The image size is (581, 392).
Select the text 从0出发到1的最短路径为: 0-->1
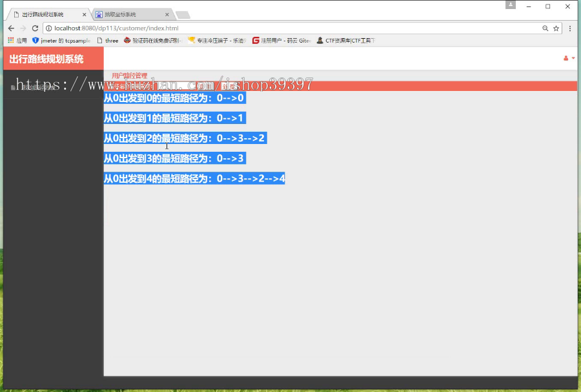pos(174,118)
